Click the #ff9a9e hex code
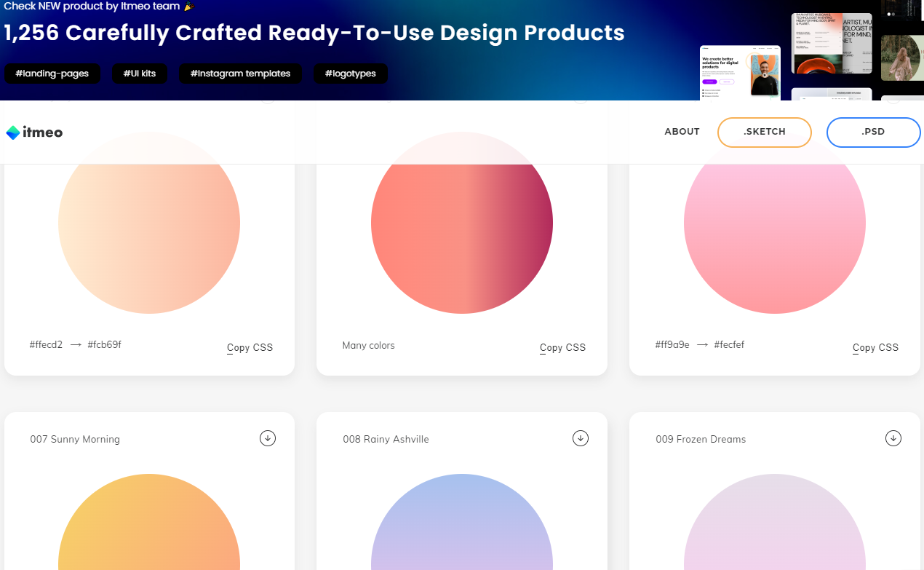Image resolution: width=924 pixels, height=570 pixels. pos(672,345)
